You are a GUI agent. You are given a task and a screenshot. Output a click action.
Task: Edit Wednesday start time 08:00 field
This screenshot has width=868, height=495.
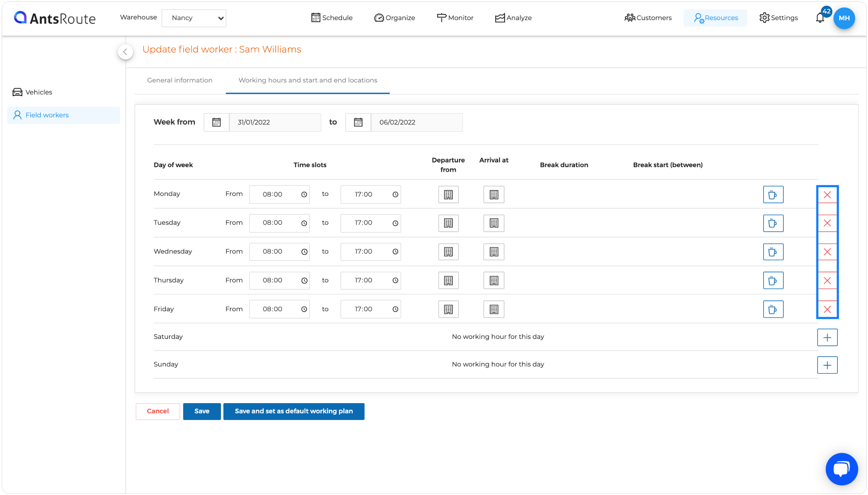pyautogui.click(x=279, y=252)
